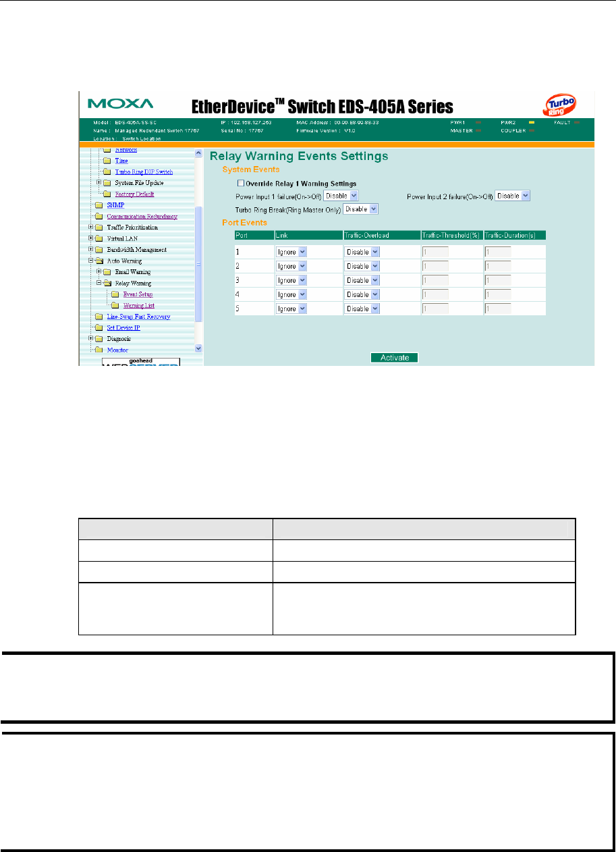Open the Link dropdown for port 5
Viewport: 616px width, 852px height.
click(x=292, y=309)
